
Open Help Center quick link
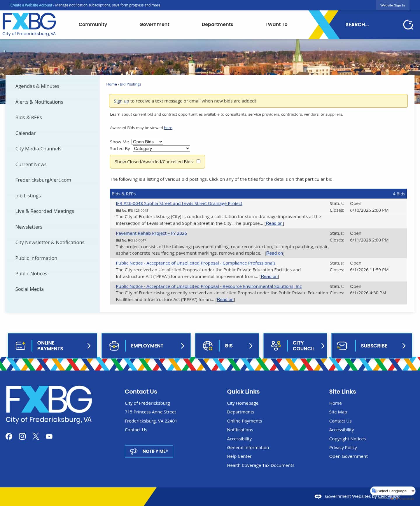239,456
